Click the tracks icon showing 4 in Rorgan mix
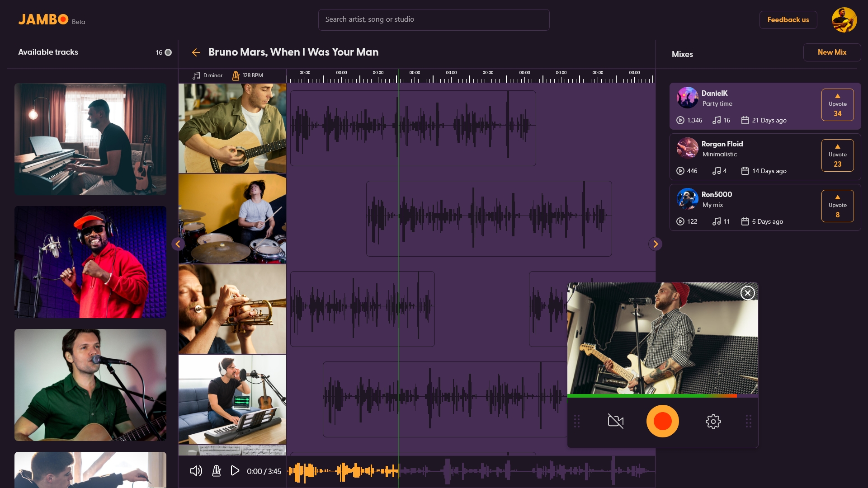The height and width of the screenshot is (488, 868). (x=716, y=171)
